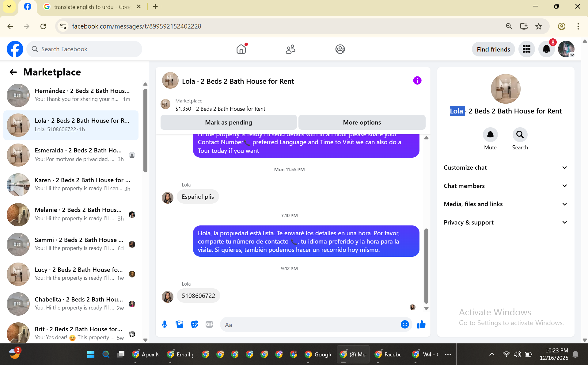The width and height of the screenshot is (588, 365).
Task: Attach a photo with the image icon
Action: point(180,325)
